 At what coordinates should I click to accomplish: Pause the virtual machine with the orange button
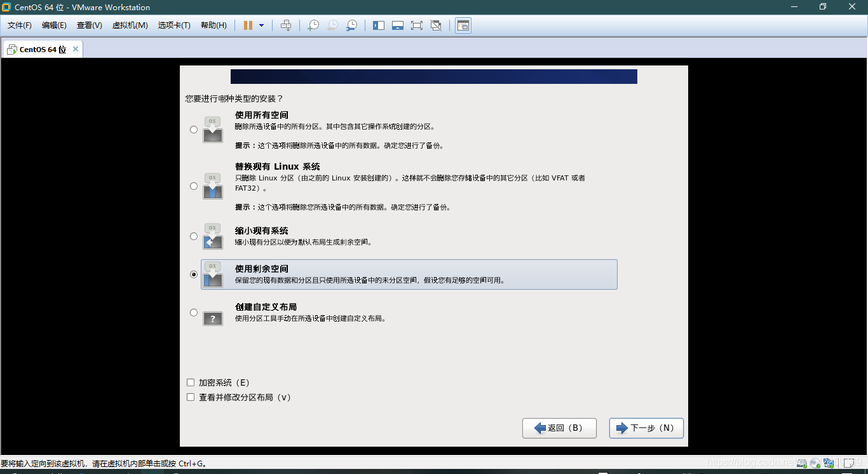coord(248,25)
